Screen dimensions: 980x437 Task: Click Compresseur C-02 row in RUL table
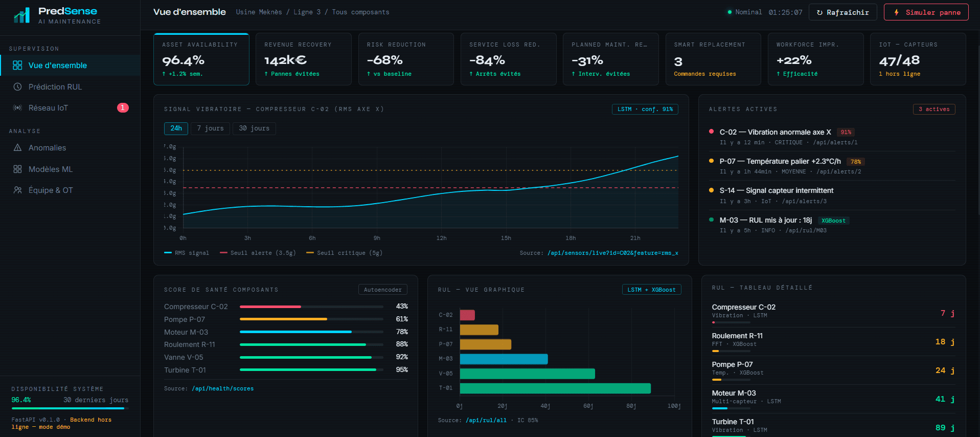pyautogui.click(x=833, y=313)
